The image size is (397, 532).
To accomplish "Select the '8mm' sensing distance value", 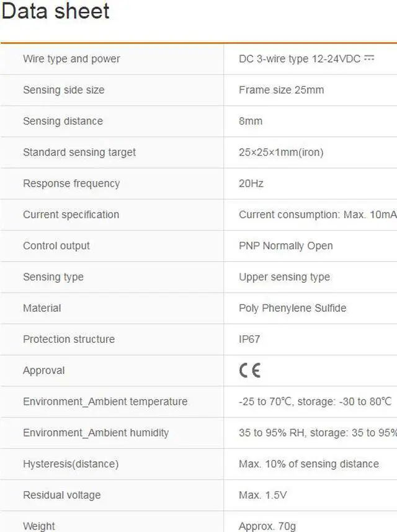I will (x=251, y=121).
